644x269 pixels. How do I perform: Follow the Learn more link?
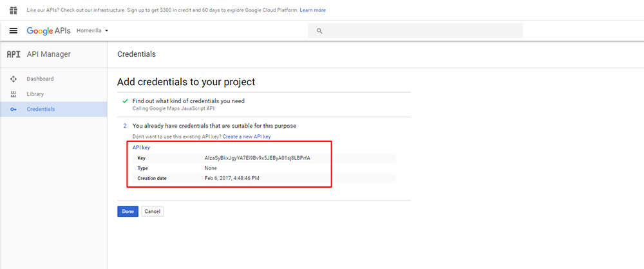[312, 10]
